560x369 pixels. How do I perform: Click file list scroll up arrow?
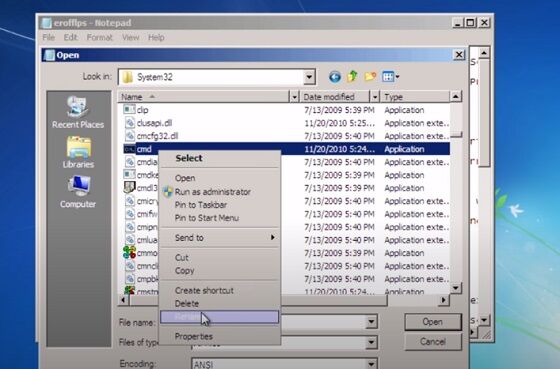pos(456,96)
